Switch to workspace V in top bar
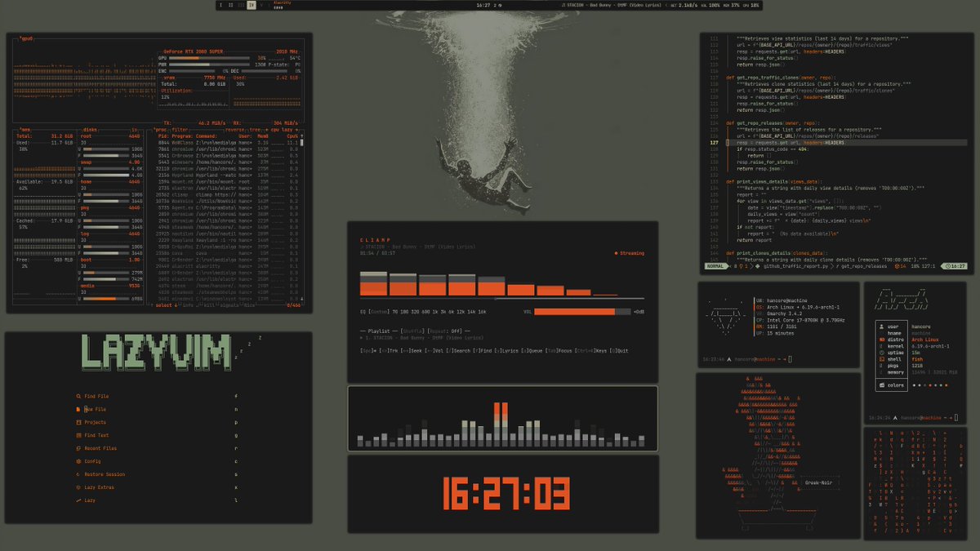 coord(261,5)
